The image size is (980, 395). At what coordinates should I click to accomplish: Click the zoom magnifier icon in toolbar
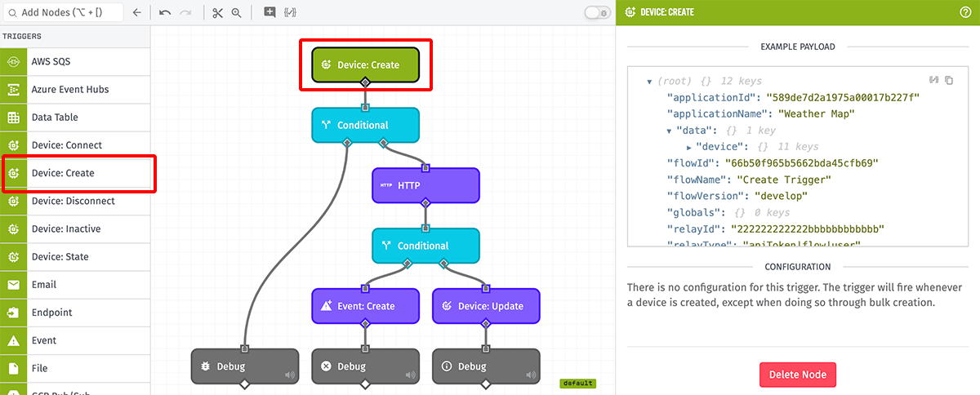(236, 13)
